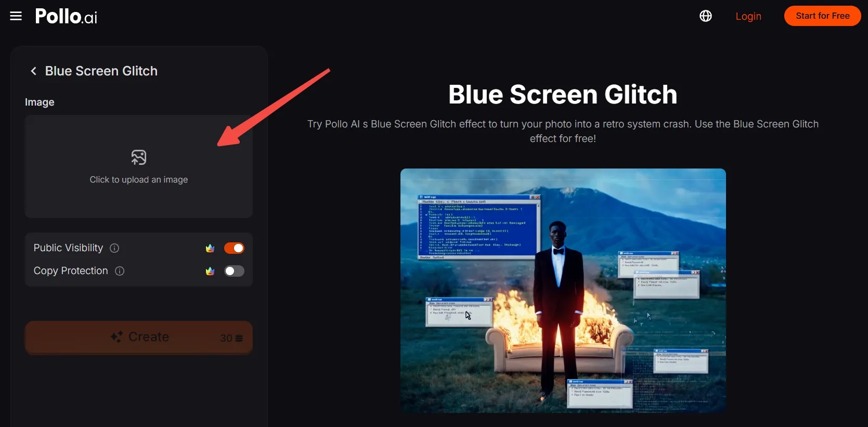Open the Blue Screen Glitch sample image
This screenshot has width=868, height=427.
[x=563, y=291]
